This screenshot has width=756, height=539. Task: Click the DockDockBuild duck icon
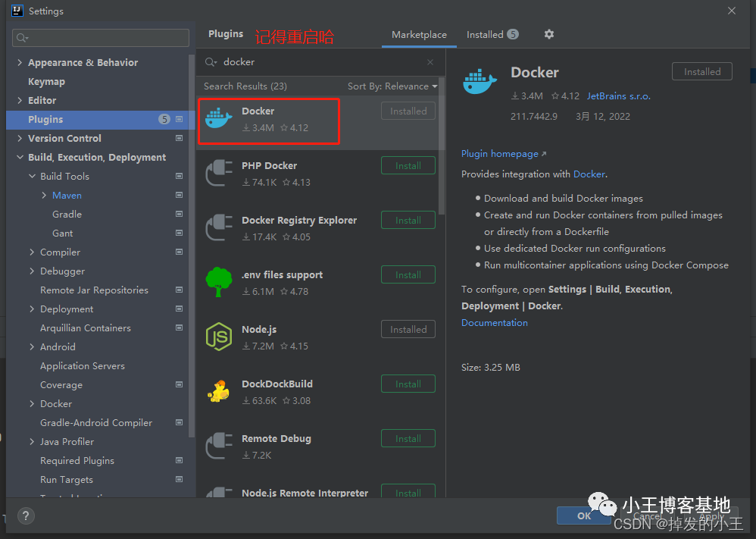(218, 391)
